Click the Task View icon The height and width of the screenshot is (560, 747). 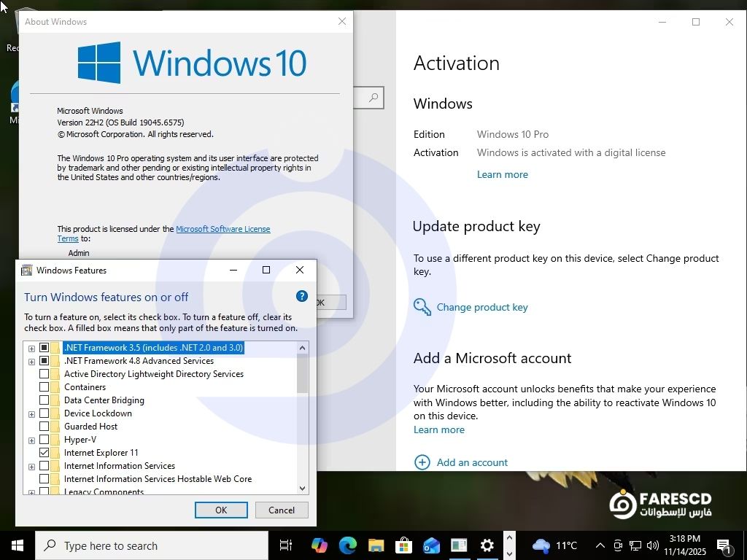click(x=286, y=545)
